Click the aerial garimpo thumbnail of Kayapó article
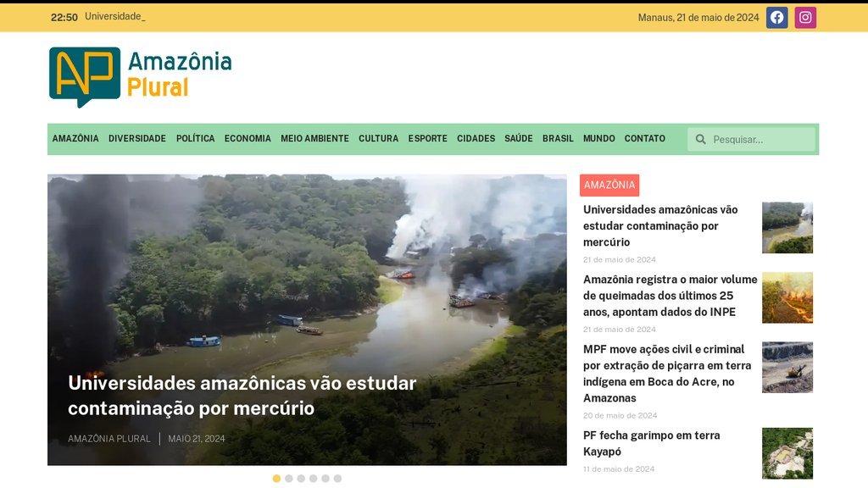This screenshot has height=488, width=868. [787, 453]
